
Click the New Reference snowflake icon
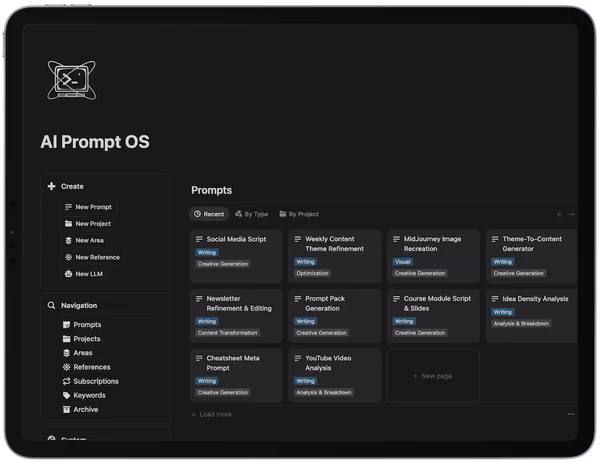pos(68,257)
